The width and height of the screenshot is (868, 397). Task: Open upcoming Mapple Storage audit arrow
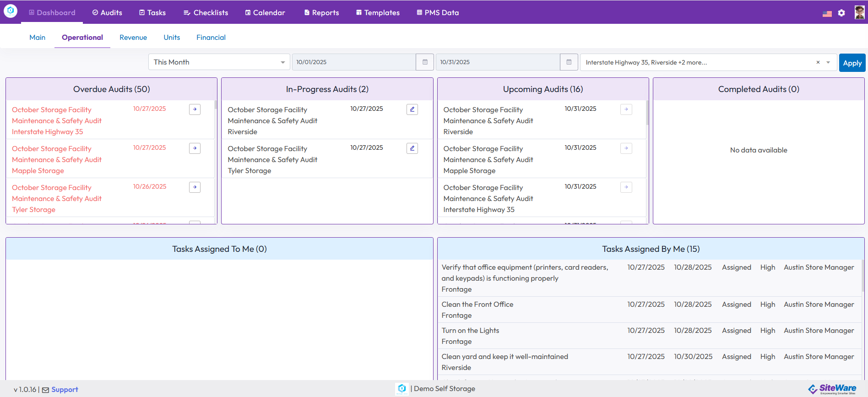626,148
